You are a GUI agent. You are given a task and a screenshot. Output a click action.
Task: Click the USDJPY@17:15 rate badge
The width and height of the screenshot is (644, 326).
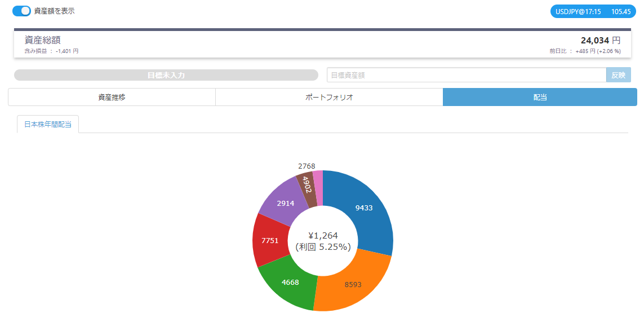pos(593,11)
